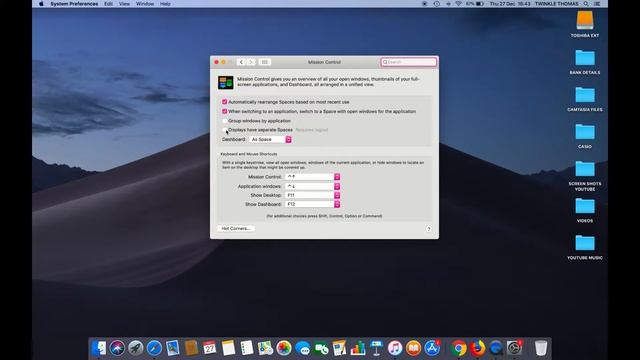Open Safari compass icon in Dock
The width and height of the screenshot is (640, 360).
coord(154,348)
